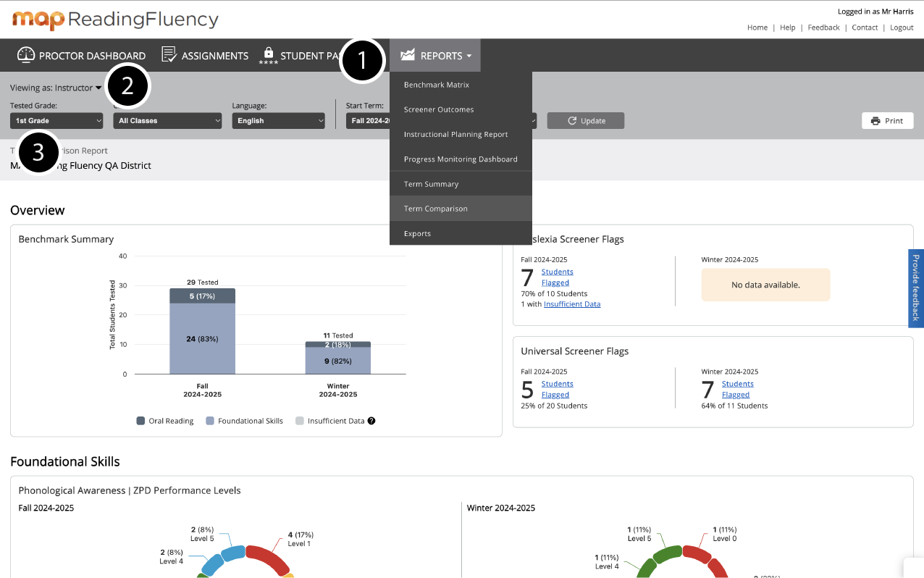The height and width of the screenshot is (578, 924).
Task: Click the Proctor Dashboard gauge icon
Action: [x=26, y=55]
